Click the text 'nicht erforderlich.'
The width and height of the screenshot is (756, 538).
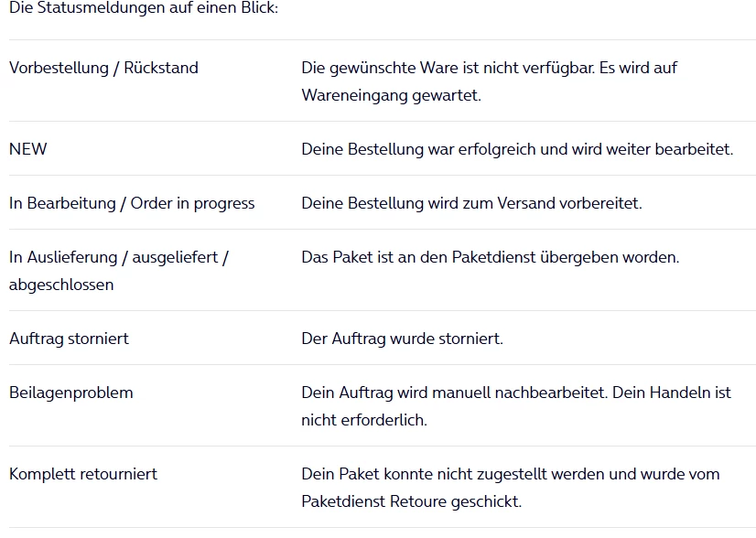point(364,420)
